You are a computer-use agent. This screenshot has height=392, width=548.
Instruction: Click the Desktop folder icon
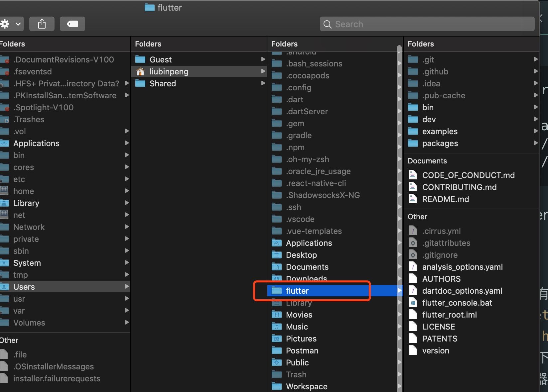(x=277, y=255)
